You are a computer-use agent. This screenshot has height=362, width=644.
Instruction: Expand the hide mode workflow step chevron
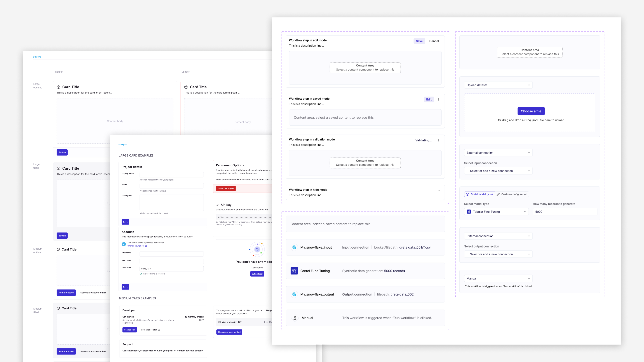(438, 191)
